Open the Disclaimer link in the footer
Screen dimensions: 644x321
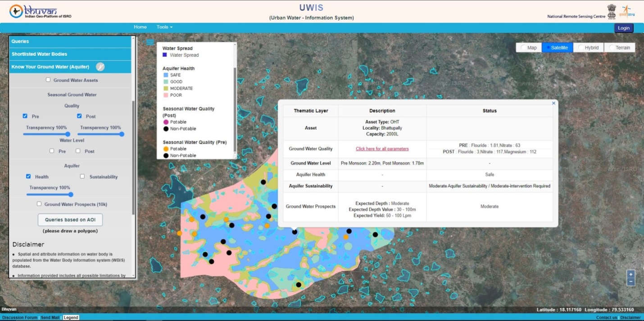click(x=630, y=318)
